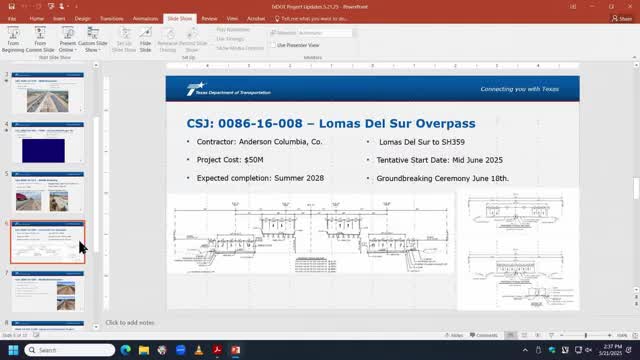This screenshot has width=640, height=360.
Task: Select the large overpass cross-section drawing
Action: tap(311, 234)
